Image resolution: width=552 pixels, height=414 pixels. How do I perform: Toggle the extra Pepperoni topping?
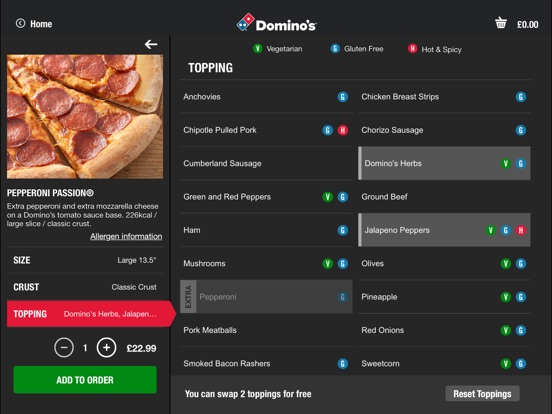click(x=266, y=297)
